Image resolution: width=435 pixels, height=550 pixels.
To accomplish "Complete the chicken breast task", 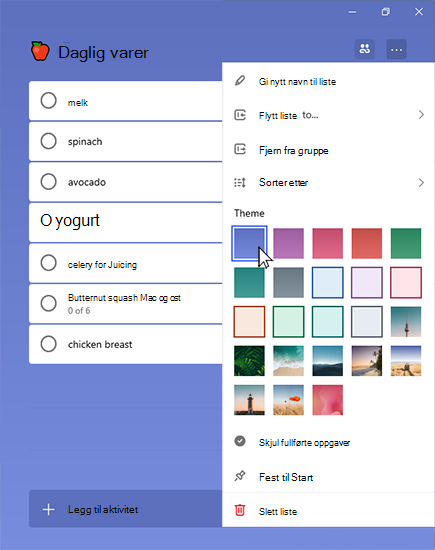I will [48, 344].
